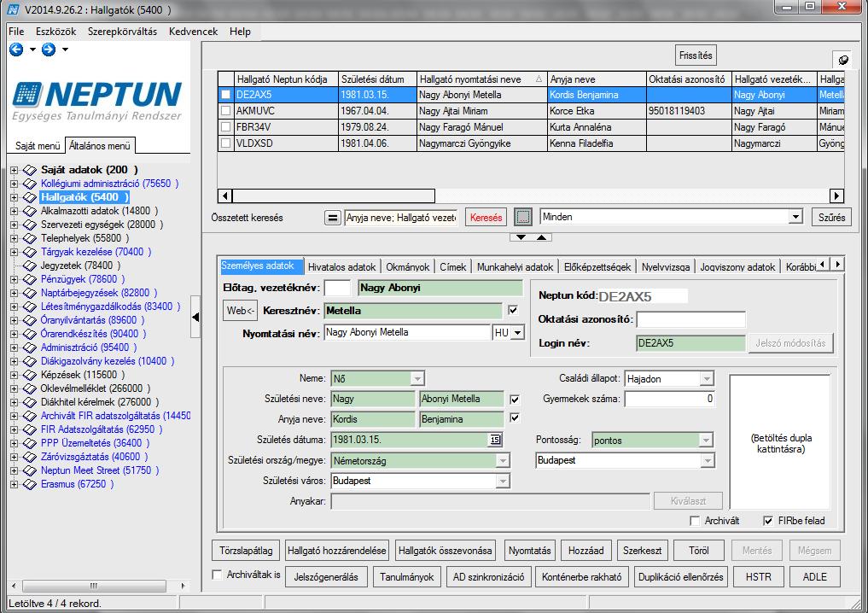Image resolution: width=868 pixels, height=613 pixels.
Task: Click the photo placeholder box (Betöltés dupla kattintásra)
Action: (x=780, y=442)
